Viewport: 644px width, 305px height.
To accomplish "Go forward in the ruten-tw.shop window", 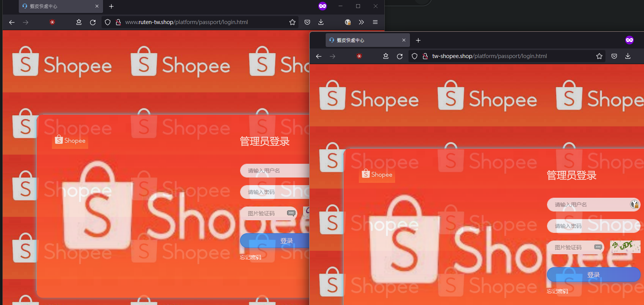I will tap(26, 22).
